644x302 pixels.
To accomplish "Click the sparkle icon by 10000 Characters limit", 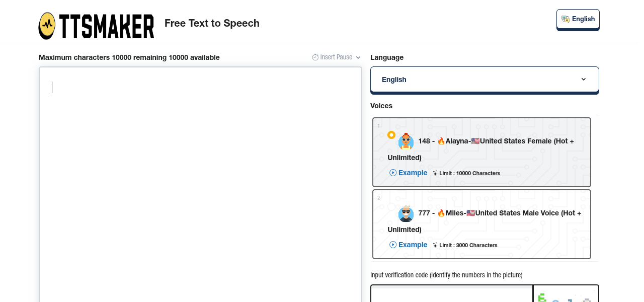I will click(435, 173).
